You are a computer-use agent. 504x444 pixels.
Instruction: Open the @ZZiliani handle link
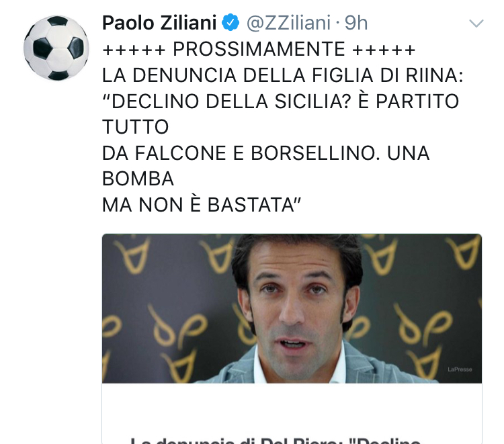click(x=288, y=23)
